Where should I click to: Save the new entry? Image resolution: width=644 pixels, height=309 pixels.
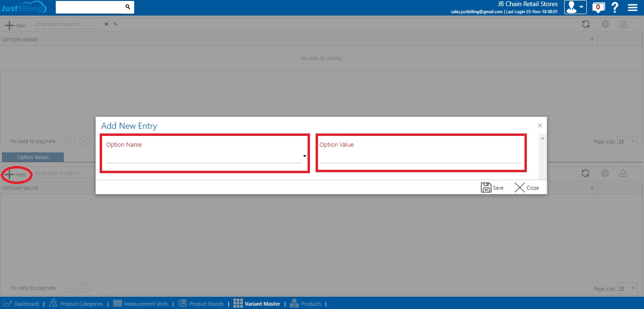click(492, 187)
